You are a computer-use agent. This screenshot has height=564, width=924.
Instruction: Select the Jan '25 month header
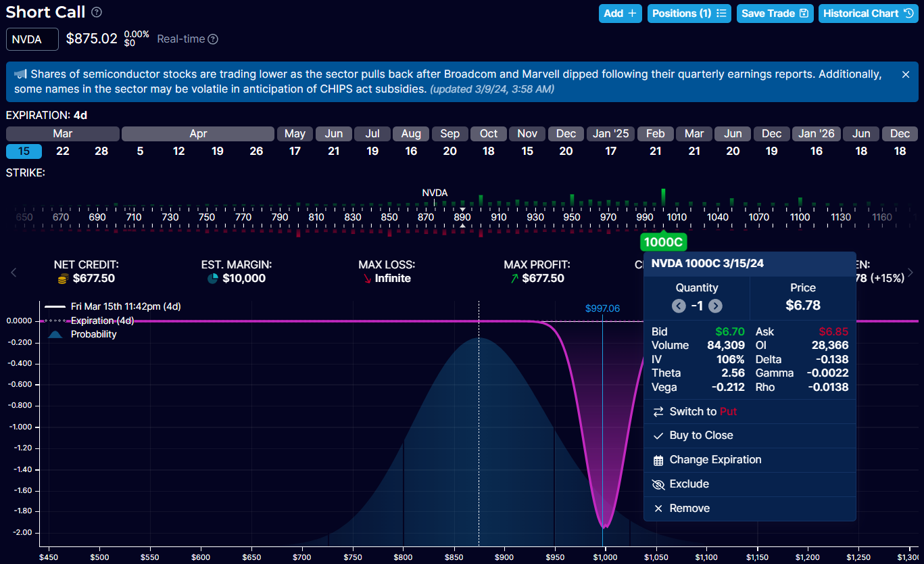(611, 134)
